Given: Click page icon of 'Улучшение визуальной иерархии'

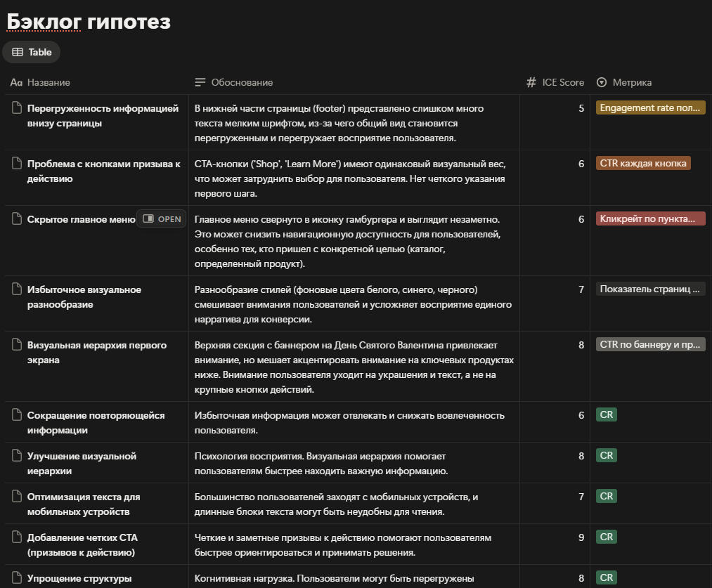Looking at the screenshot, I should (x=17, y=456).
